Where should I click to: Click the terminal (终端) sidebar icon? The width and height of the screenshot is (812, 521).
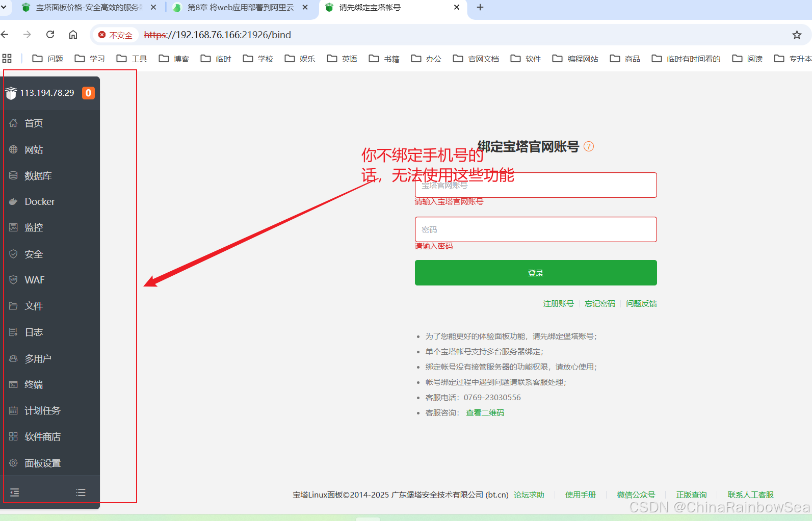tap(13, 384)
